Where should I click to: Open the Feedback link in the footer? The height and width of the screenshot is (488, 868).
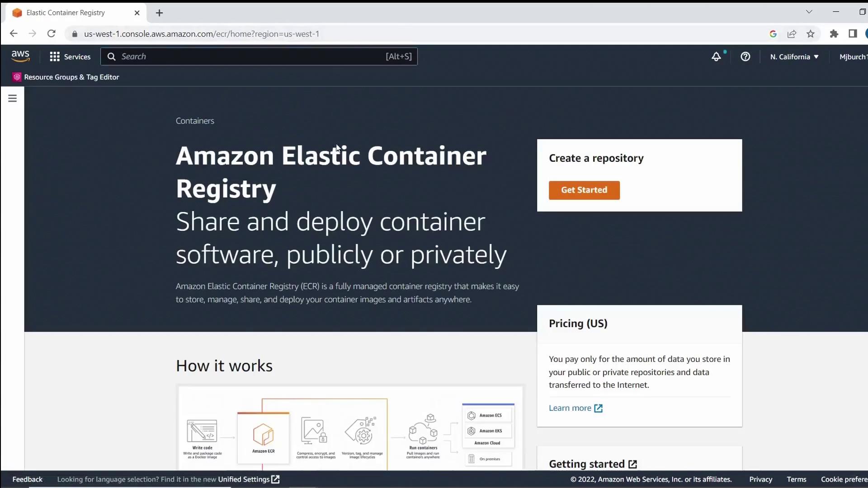coord(27,479)
